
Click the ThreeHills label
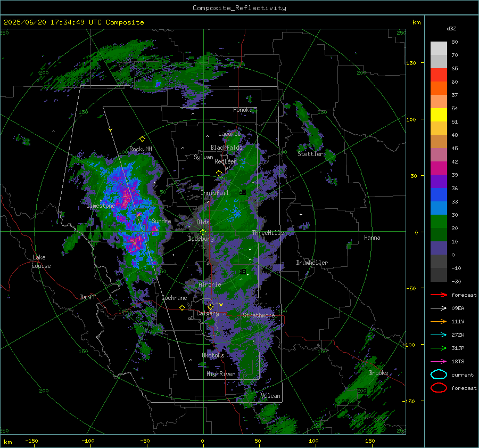(x=268, y=233)
